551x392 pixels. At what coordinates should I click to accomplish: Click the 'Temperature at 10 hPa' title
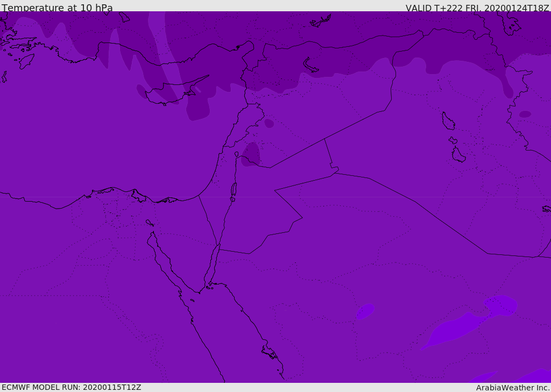57,8
